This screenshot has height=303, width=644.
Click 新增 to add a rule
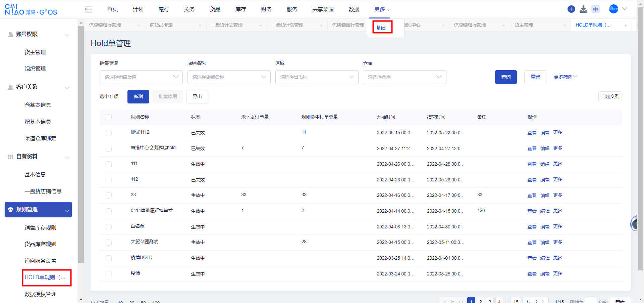(x=138, y=97)
